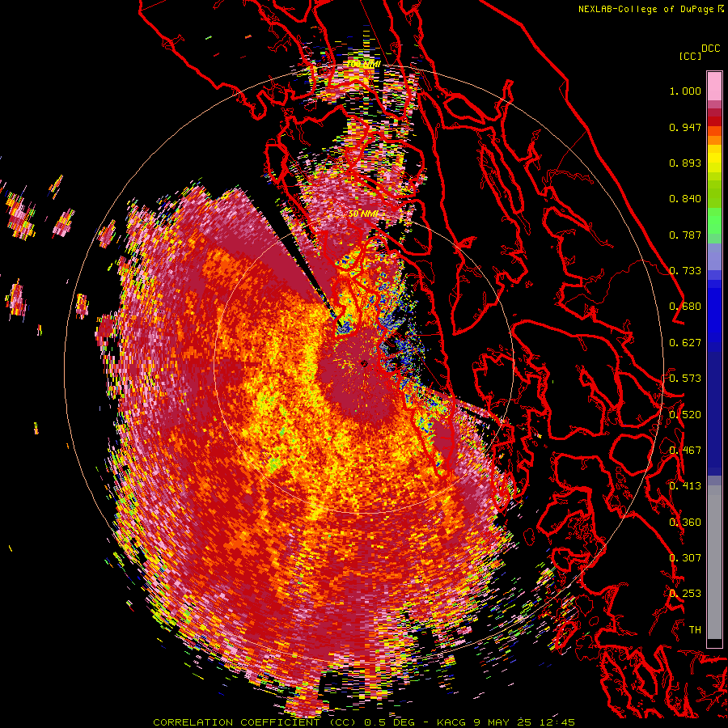The height and width of the screenshot is (728, 728).
Task: Click the 0.573 scale value
Action: [x=685, y=379]
